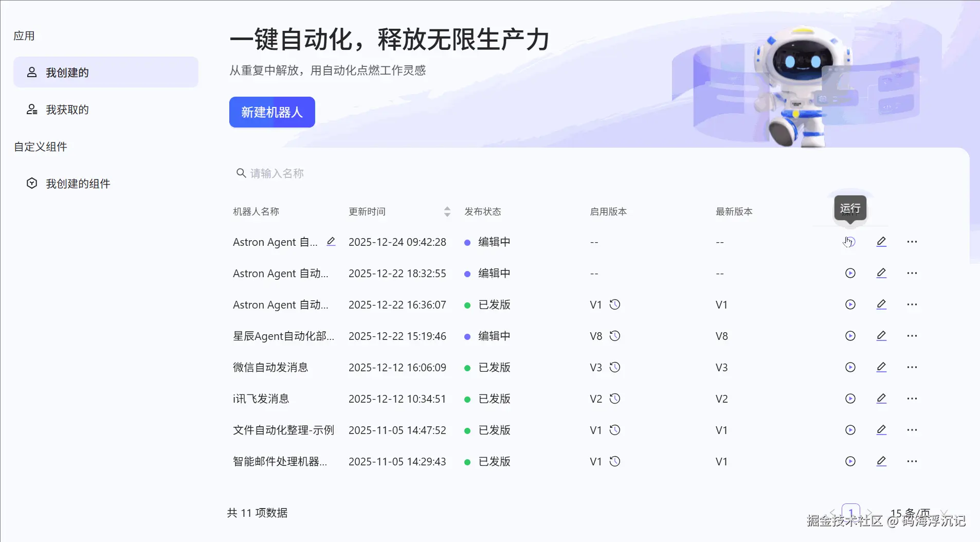Run the robot updated 2025-12-24 09:42:28
This screenshot has width=980, height=542.
click(850, 242)
